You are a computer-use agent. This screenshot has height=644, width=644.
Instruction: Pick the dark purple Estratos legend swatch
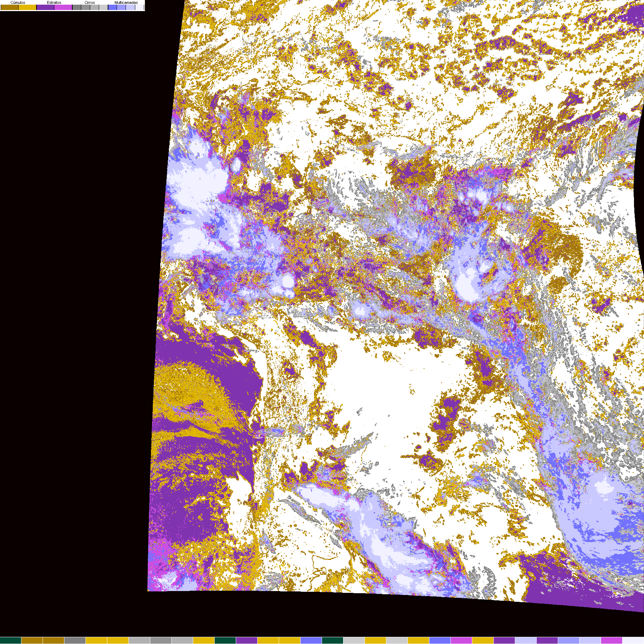click(x=45, y=7)
